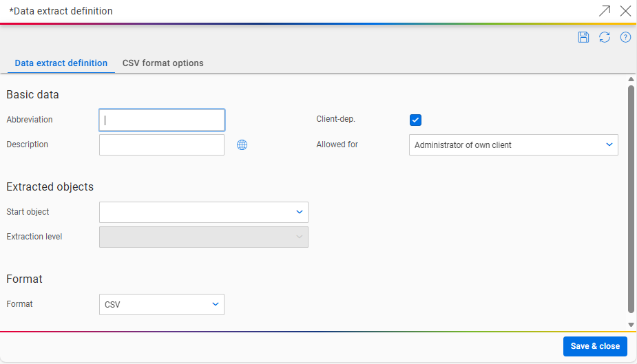Viewport: 637px width, 364px height.
Task: Open the Allowed for dropdown
Action: 513,145
